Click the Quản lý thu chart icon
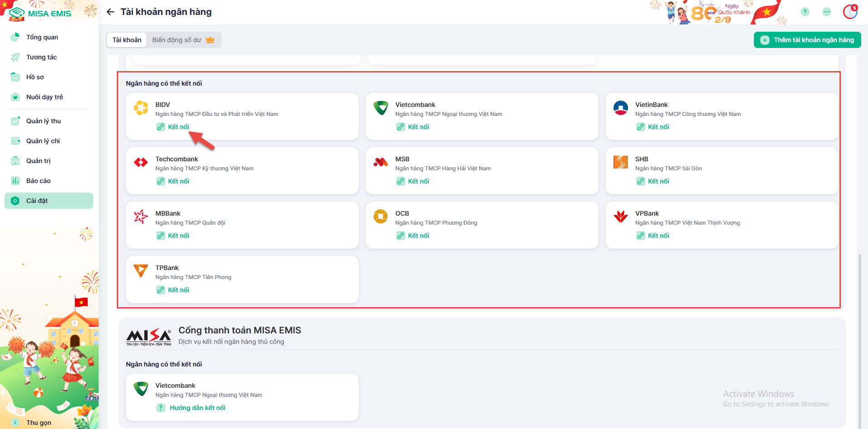868x429 pixels. coord(15,121)
